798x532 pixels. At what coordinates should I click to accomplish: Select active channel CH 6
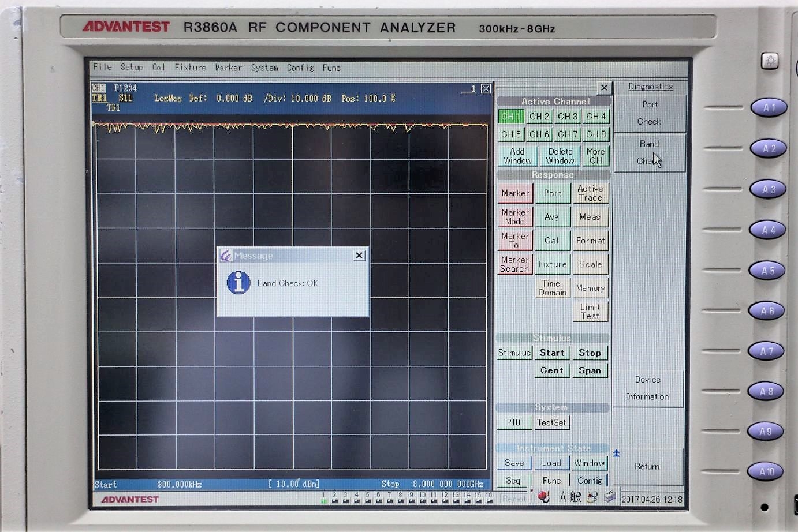(539, 134)
